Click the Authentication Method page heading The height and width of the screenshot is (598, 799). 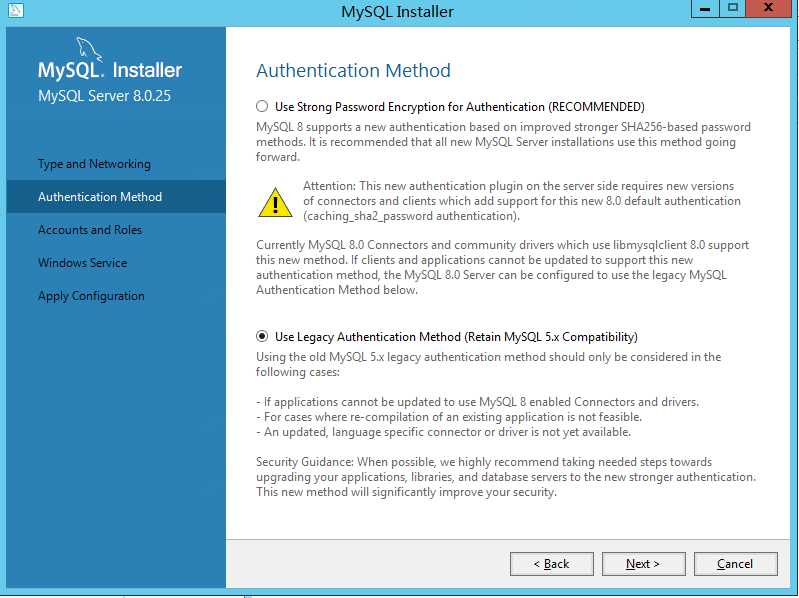coord(353,71)
